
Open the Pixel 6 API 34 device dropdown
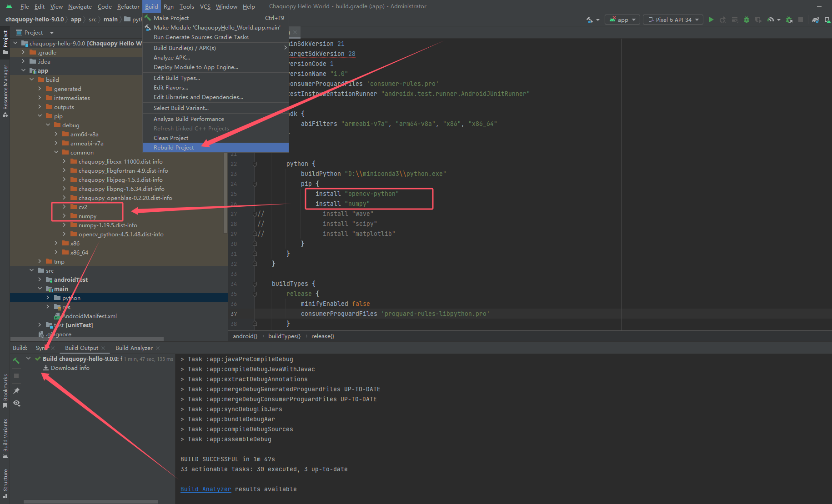(x=673, y=19)
